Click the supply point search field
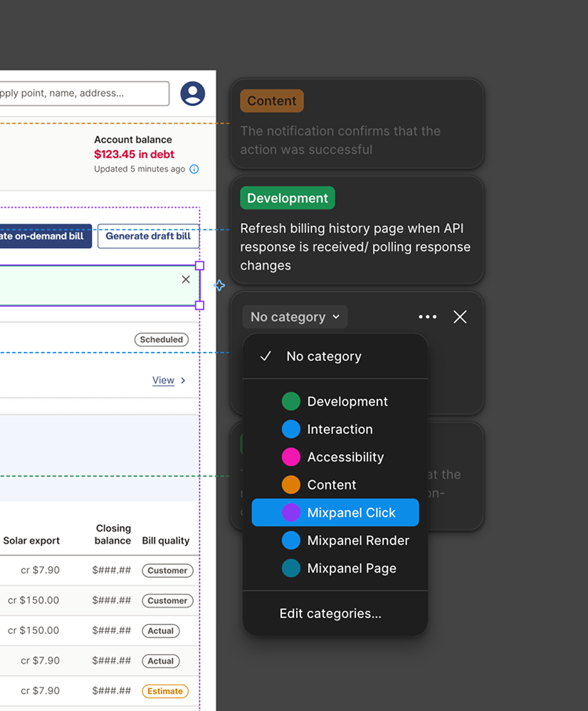The height and width of the screenshot is (711, 588). [x=84, y=93]
